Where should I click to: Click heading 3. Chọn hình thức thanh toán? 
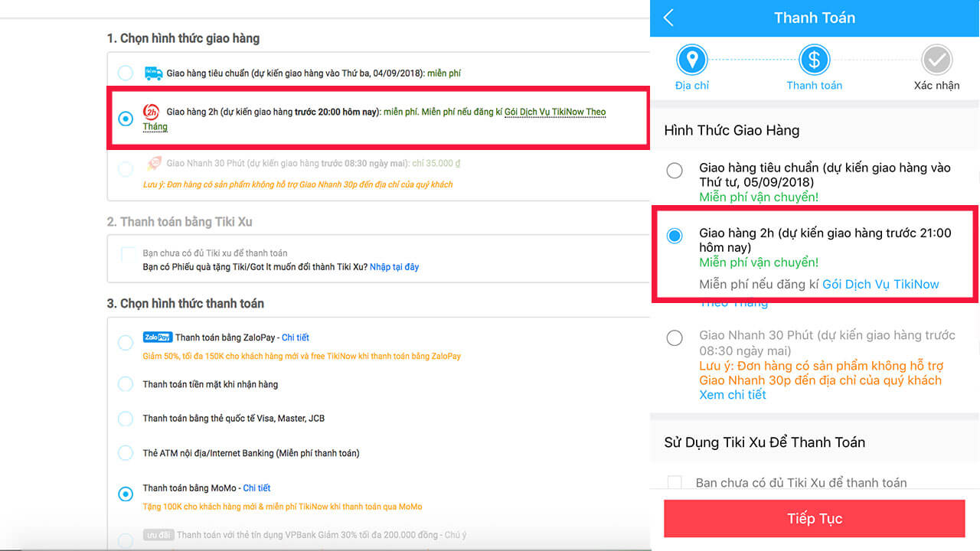click(x=185, y=304)
